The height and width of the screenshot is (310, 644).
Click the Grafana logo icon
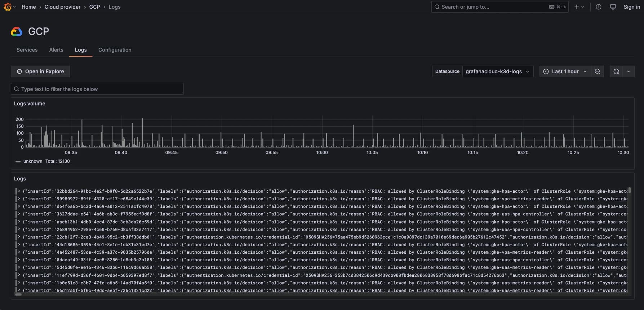pyautogui.click(x=8, y=7)
